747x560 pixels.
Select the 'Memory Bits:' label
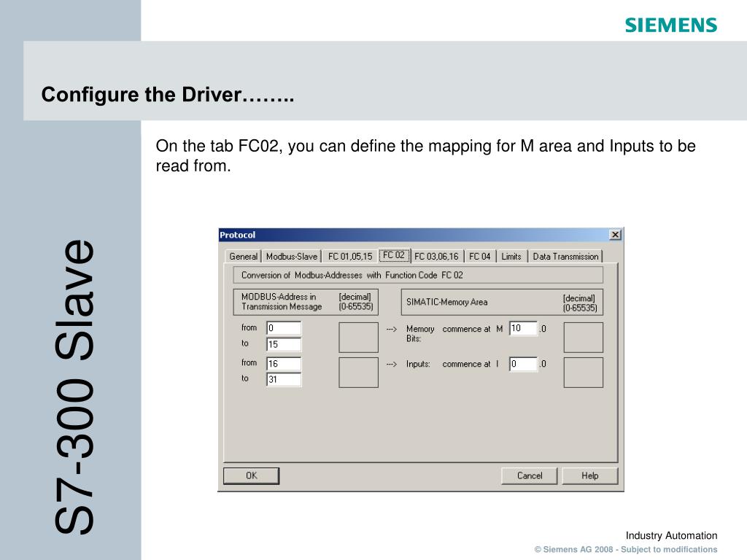pos(420,333)
